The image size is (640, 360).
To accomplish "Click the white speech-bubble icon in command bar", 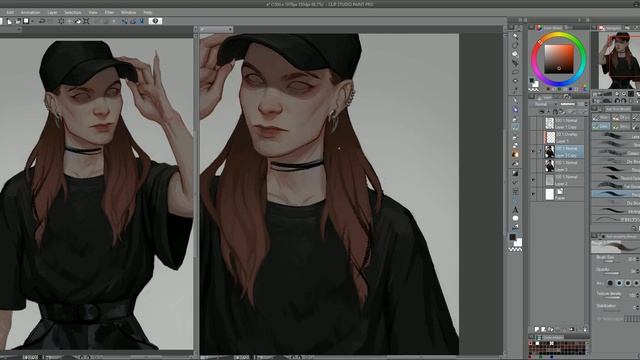I will click(x=155, y=21).
